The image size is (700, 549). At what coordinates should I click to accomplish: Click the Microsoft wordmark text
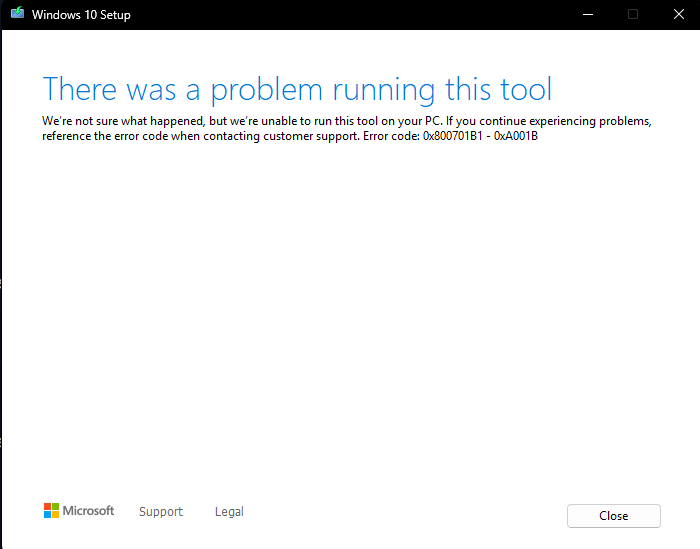[88, 511]
